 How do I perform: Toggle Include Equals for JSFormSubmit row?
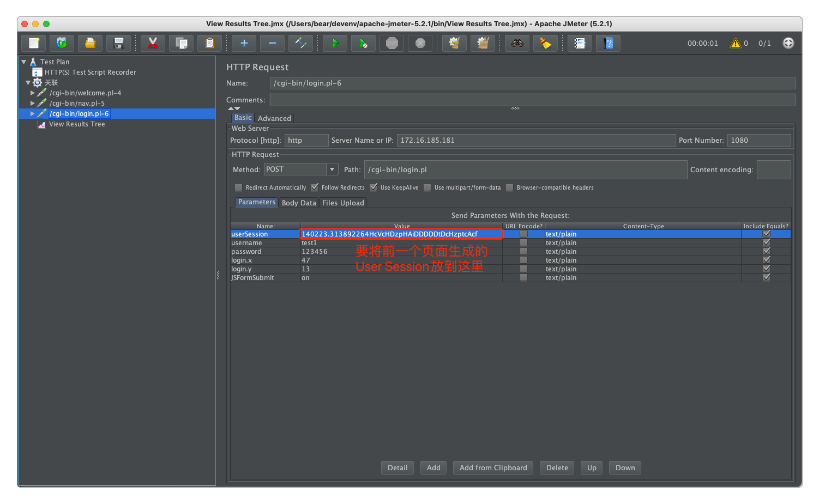766,277
